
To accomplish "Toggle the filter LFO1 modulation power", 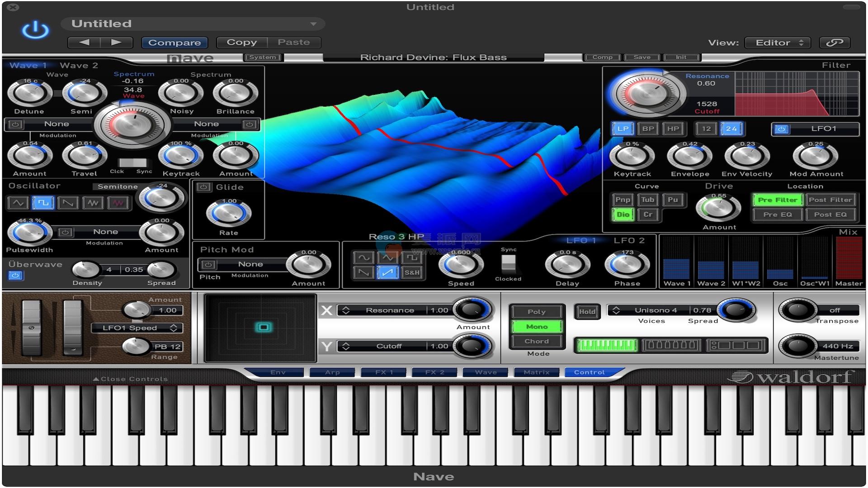I will 782,129.
